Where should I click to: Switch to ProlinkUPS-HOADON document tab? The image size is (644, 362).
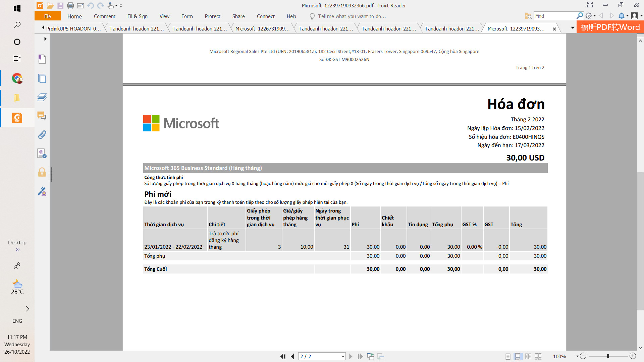point(73,28)
